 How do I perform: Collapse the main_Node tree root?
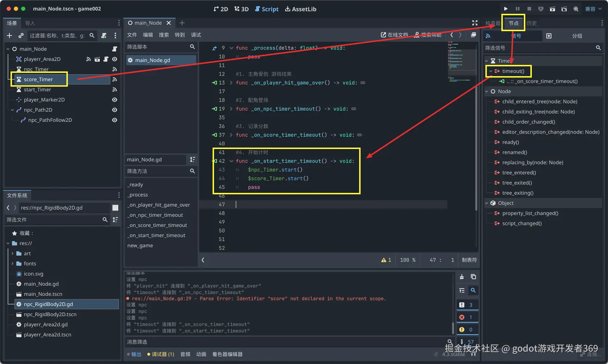8,49
